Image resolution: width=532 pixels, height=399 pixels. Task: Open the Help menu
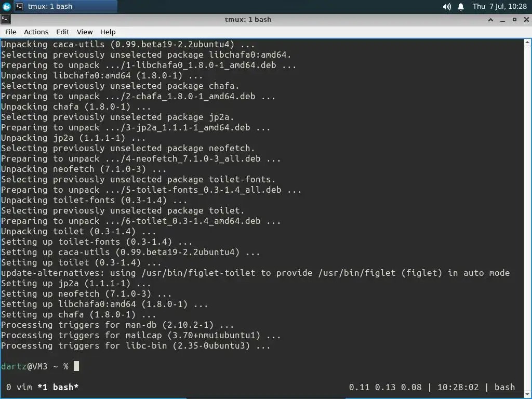(108, 32)
